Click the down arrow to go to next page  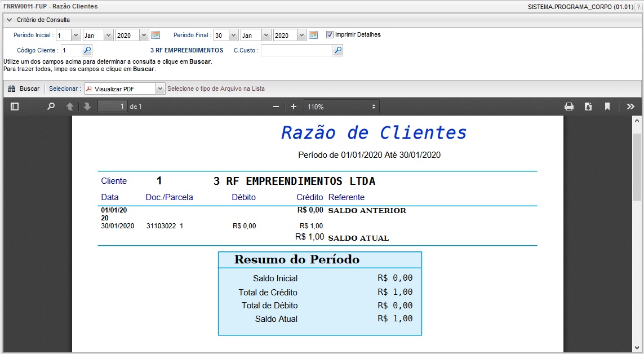(87, 106)
